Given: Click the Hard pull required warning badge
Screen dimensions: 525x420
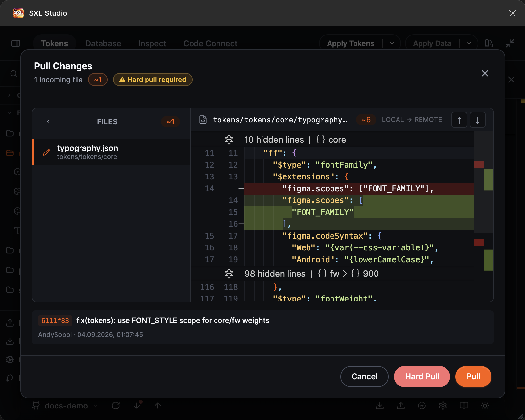Looking at the screenshot, I should 153,80.
